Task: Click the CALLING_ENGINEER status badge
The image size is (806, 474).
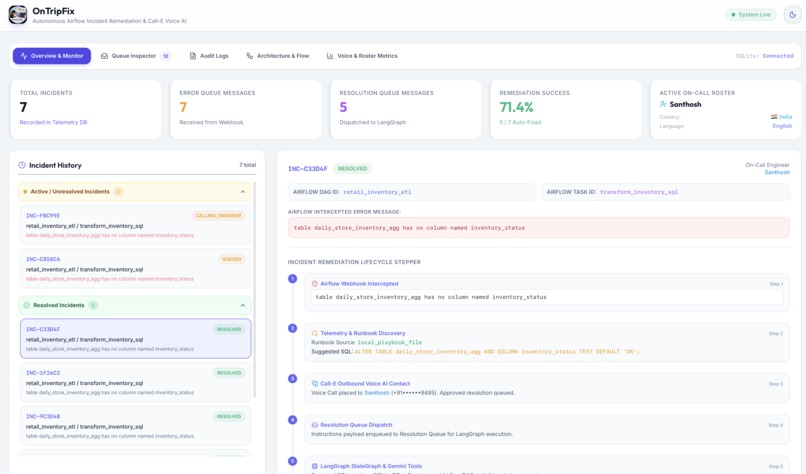Action: tap(218, 215)
